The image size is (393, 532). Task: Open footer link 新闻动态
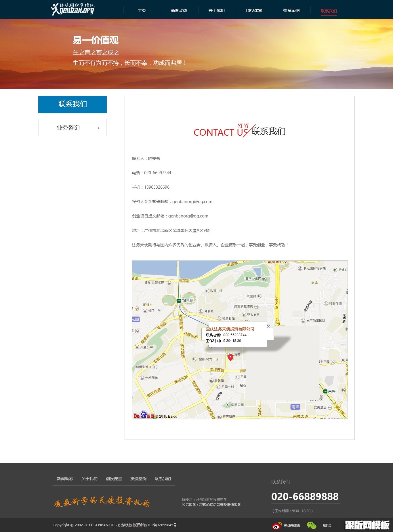65,479
